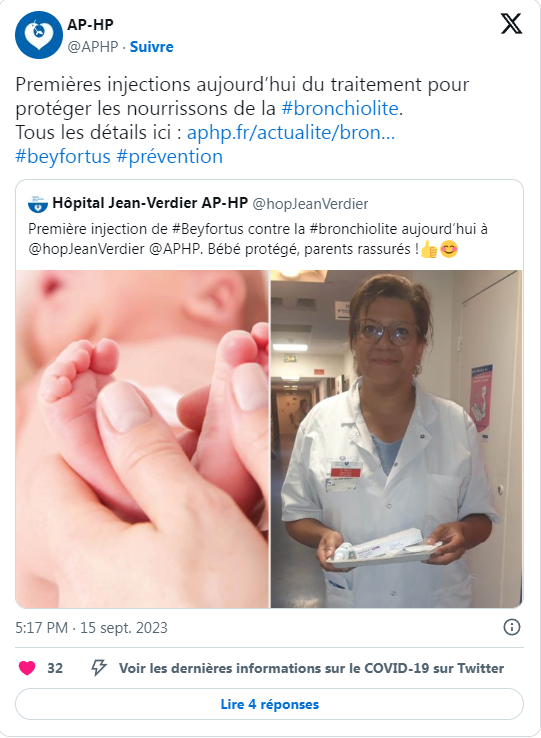Open the X logo icon
This screenshot has height=738, width=541.
511,24
